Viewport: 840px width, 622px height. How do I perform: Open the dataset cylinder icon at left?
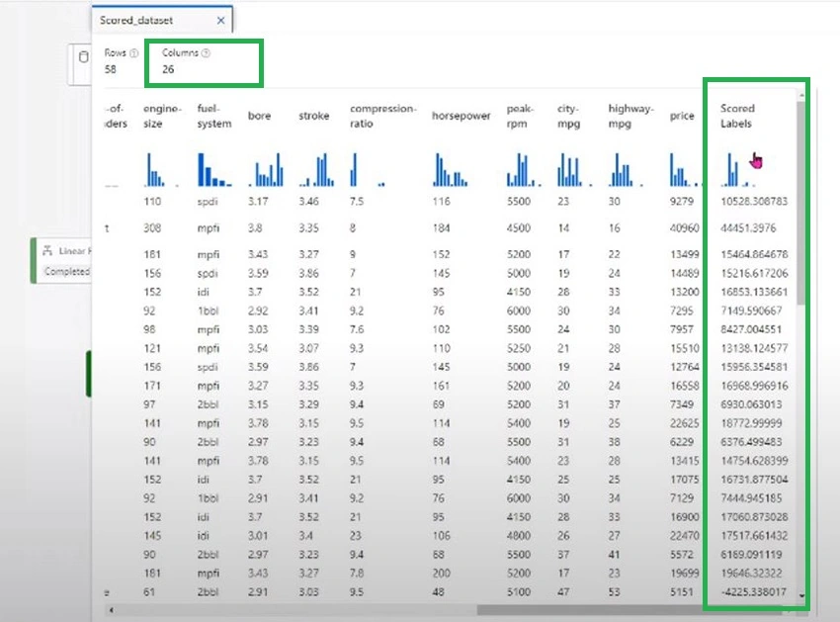[84, 56]
